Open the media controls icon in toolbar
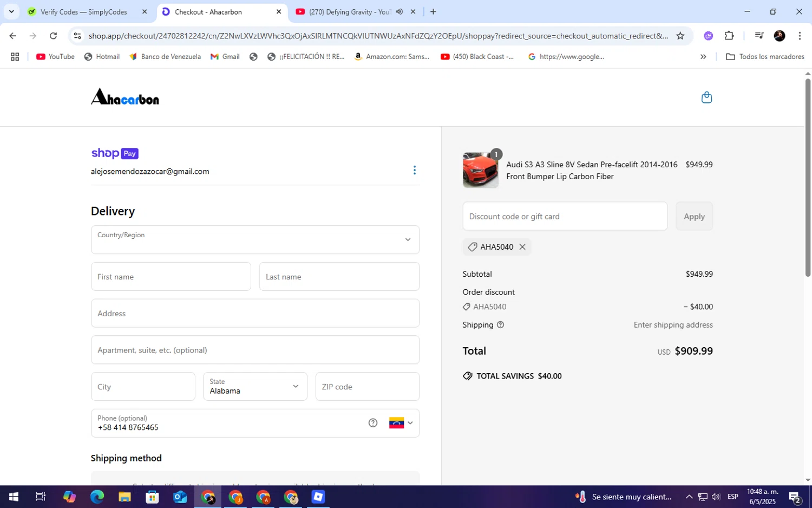 click(759, 36)
